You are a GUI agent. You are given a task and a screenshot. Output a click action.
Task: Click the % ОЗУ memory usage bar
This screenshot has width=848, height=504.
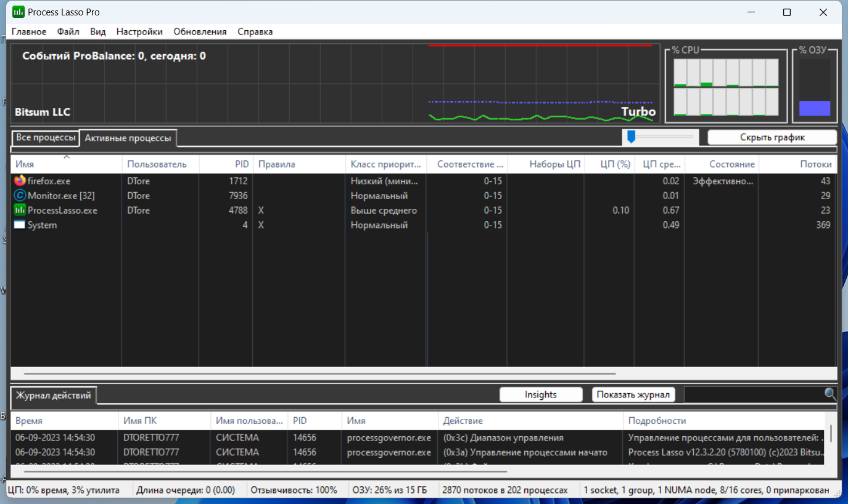[815, 87]
